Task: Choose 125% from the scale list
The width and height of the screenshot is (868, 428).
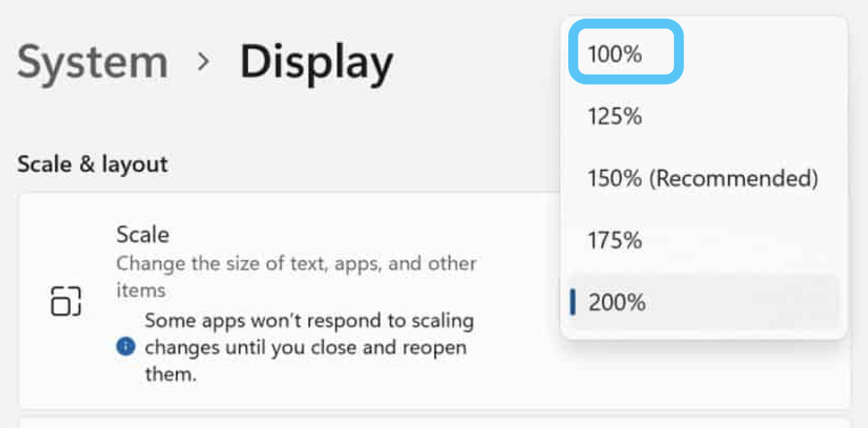Action: (615, 117)
